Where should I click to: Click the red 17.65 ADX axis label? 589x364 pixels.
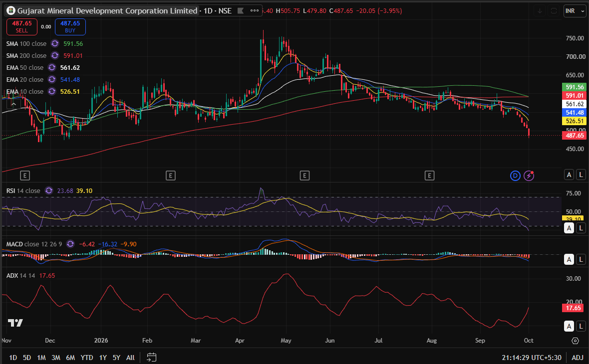point(573,308)
